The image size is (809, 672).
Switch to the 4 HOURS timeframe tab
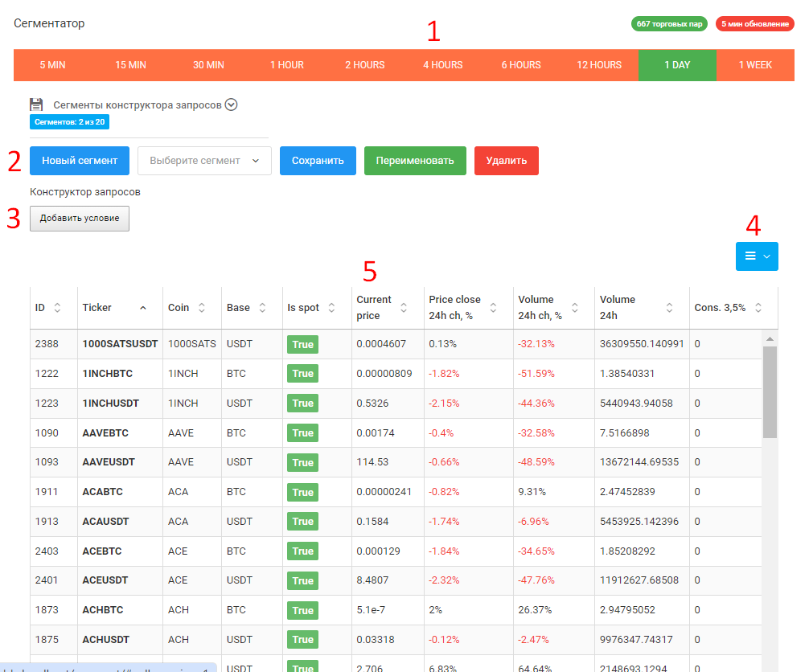[443, 65]
